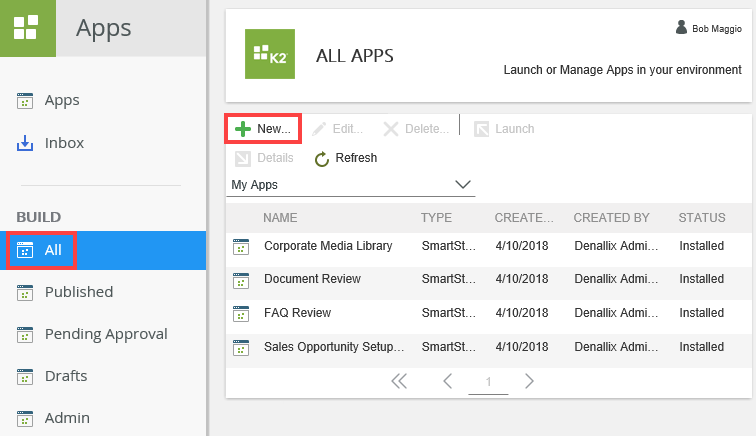Open the Admin sidebar item

[67, 418]
